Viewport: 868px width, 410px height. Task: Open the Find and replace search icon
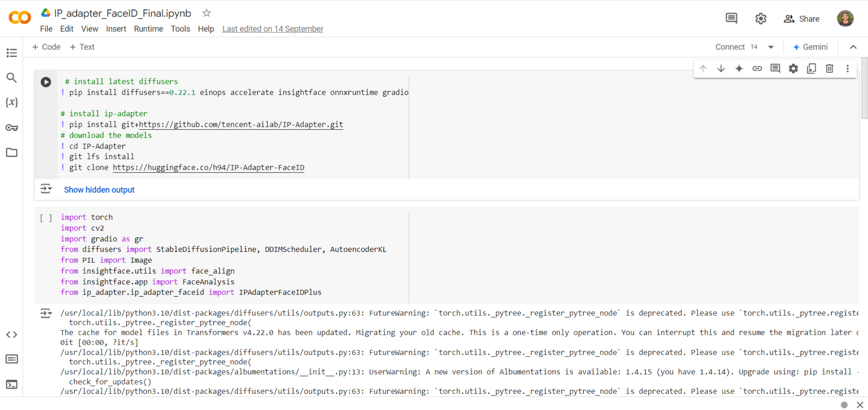(12, 78)
